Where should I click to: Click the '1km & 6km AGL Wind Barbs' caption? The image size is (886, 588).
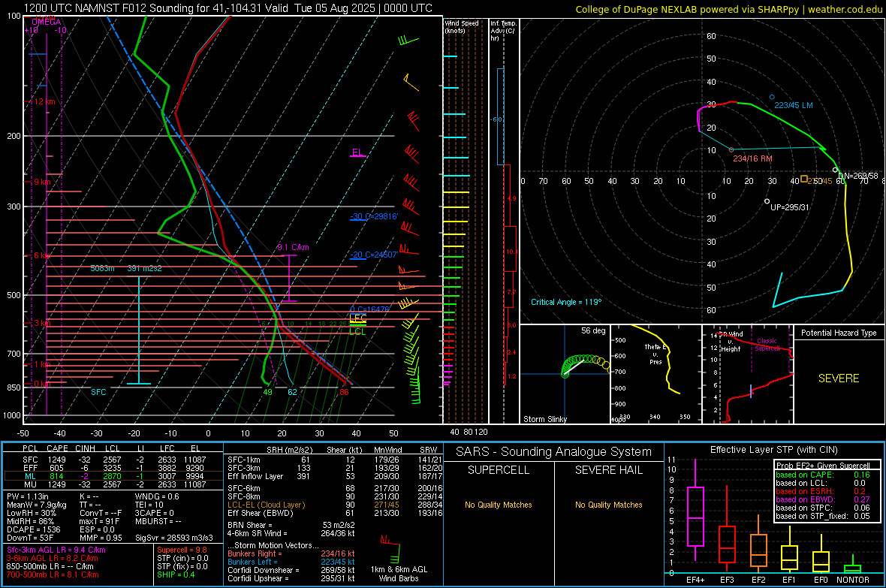pos(399,574)
